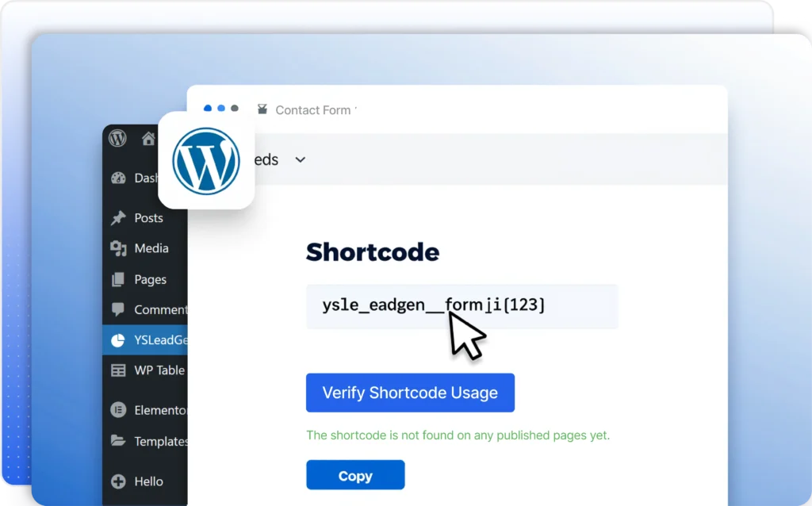
Task: Open Templates in the sidebar
Action: click(160, 441)
